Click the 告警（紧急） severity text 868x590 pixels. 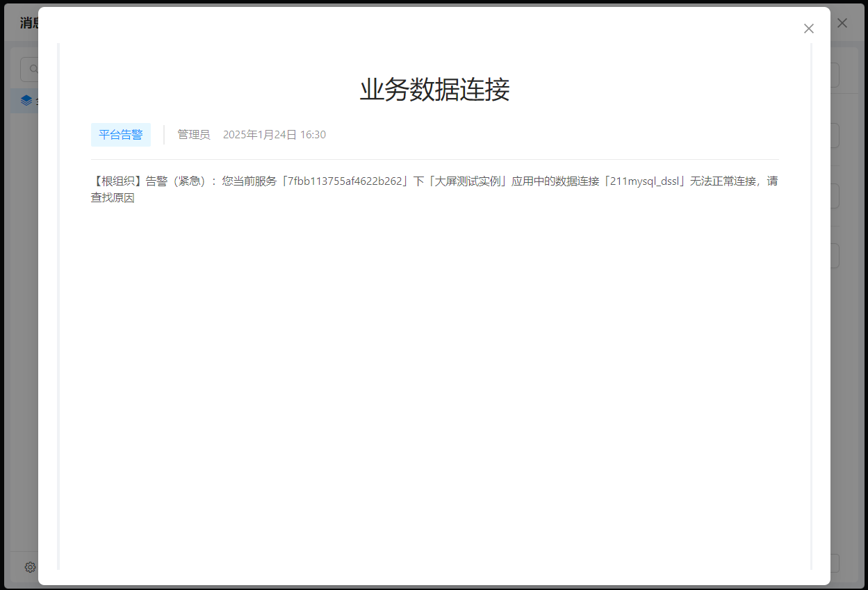176,181
